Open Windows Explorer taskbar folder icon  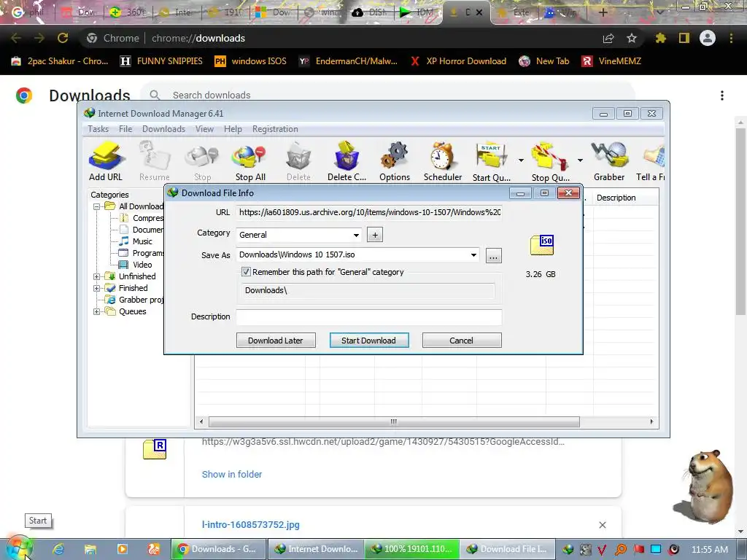point(90,549)
